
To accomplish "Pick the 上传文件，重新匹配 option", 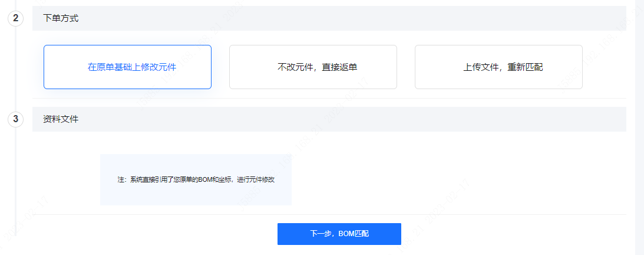I will (x=498, y=67).
